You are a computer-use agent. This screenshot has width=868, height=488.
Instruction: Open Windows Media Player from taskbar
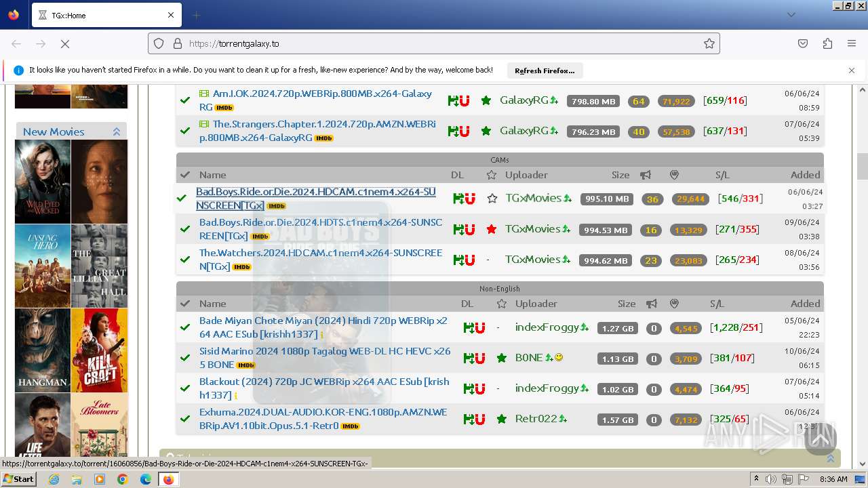(x=100, y=479)
